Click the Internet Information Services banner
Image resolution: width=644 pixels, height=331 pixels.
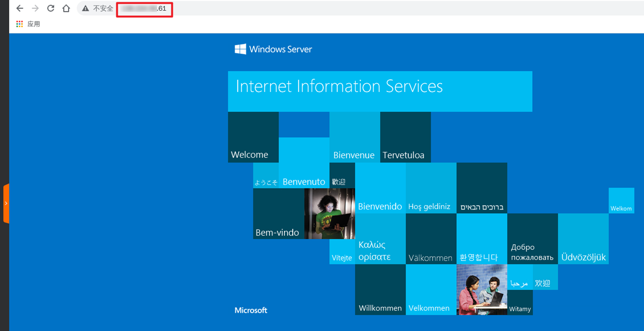(x=380, y=91)
